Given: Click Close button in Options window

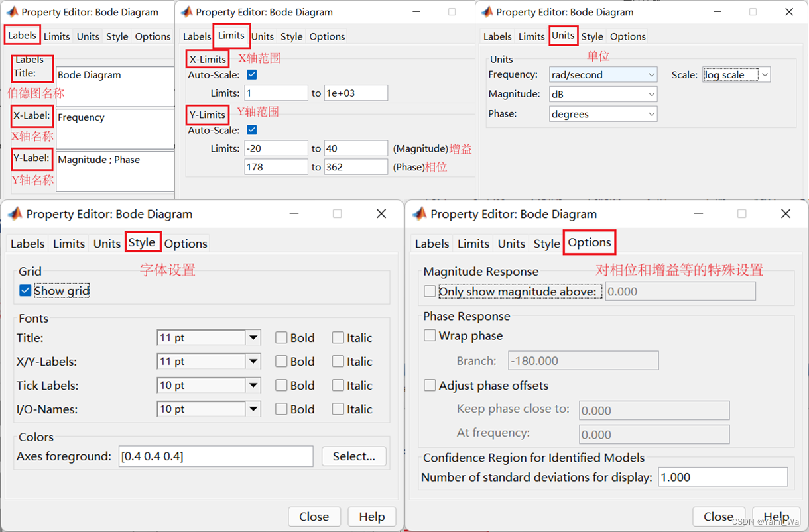Looking at the screenshot, I should [719, 517].
